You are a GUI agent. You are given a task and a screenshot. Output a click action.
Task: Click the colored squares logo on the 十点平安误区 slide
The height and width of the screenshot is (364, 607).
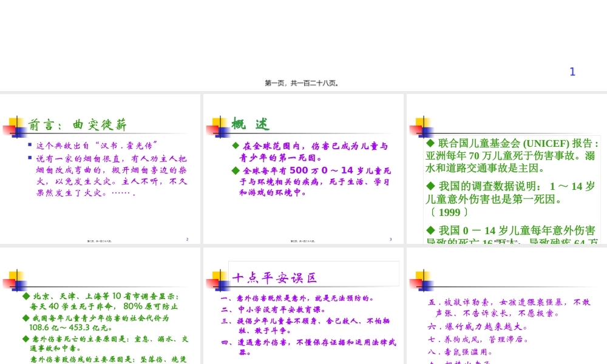[x=217, y=281]
